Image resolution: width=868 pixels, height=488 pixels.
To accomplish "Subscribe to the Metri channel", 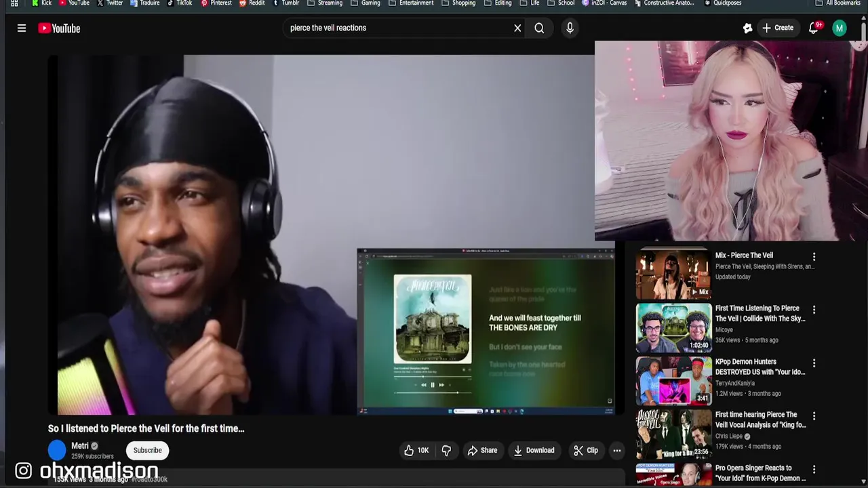I will point(147,450).
